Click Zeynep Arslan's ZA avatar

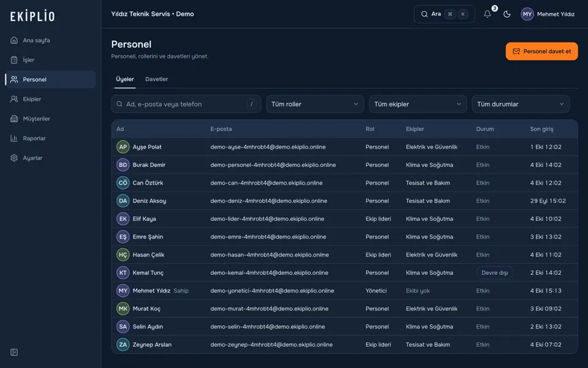coord(123,345)
